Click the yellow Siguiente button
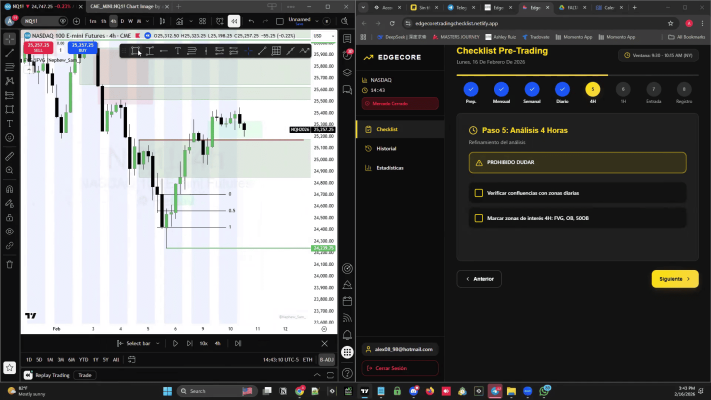711x400 pixels. pos(674,279)
